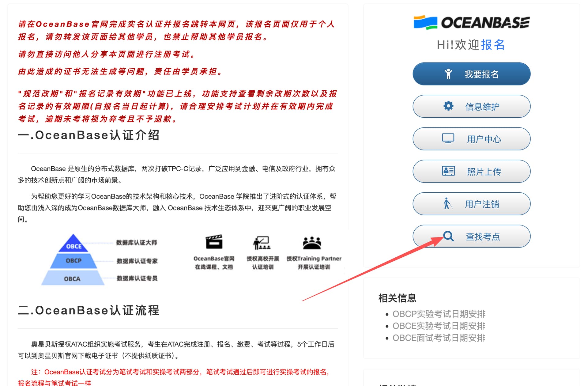Open the OBCE实验考试日期安排 link
Screen dimensions: 588x386
[439, 326]
